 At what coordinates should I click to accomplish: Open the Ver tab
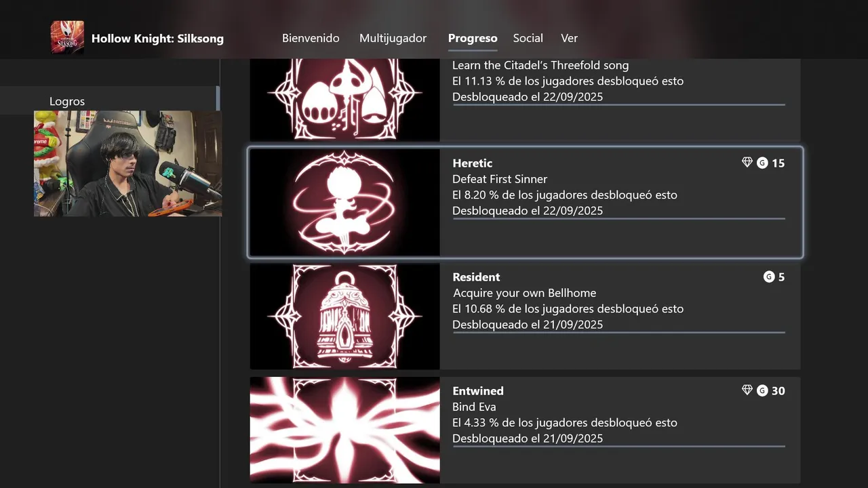569,38
